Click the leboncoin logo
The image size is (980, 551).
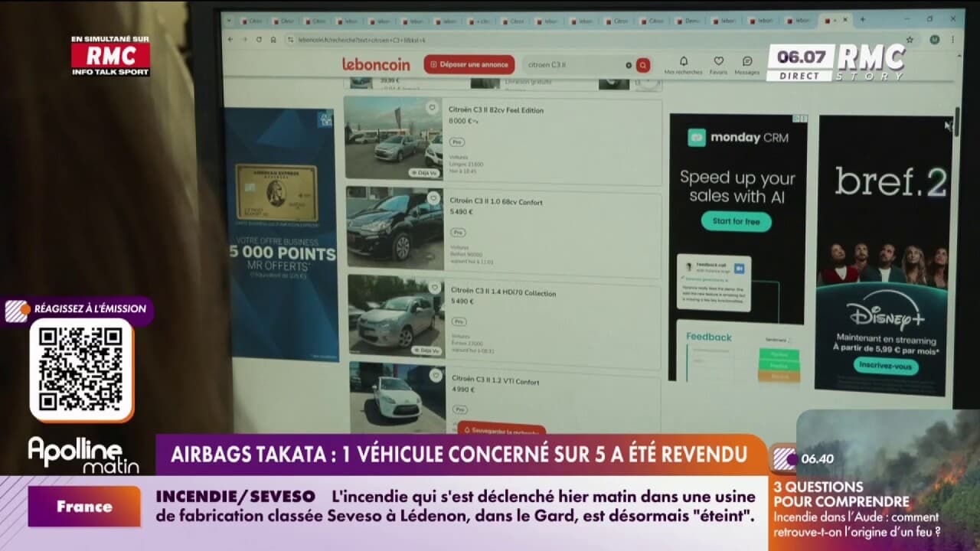point(376,65)
